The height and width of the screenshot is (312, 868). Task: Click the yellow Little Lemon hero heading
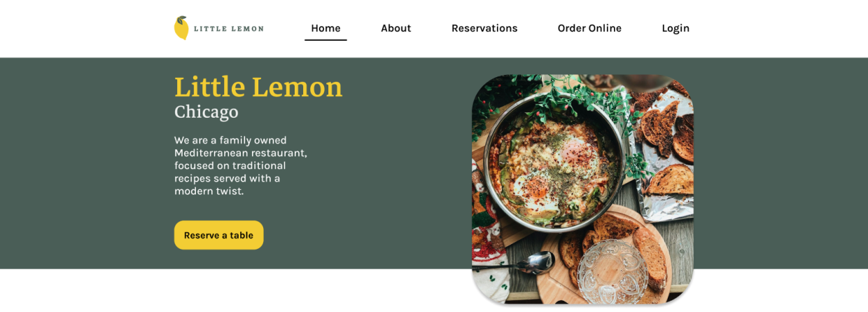click(x=258, y=87)
